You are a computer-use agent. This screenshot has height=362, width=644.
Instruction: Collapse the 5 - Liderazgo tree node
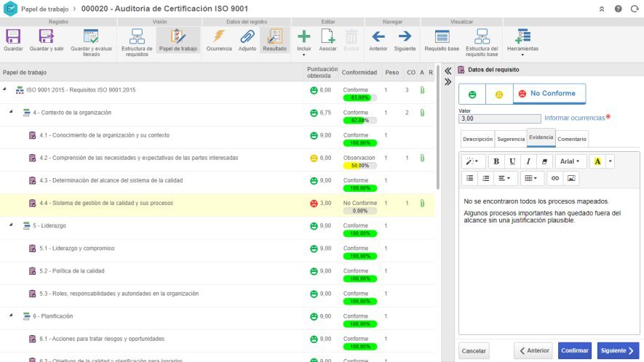(12, 225)
